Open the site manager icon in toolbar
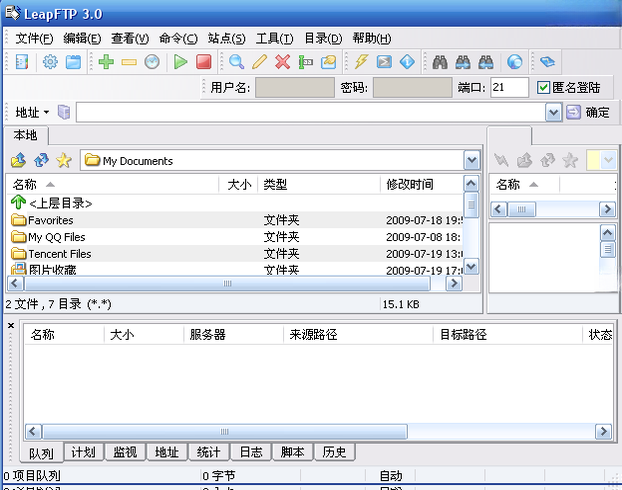 tap(22, 62)
